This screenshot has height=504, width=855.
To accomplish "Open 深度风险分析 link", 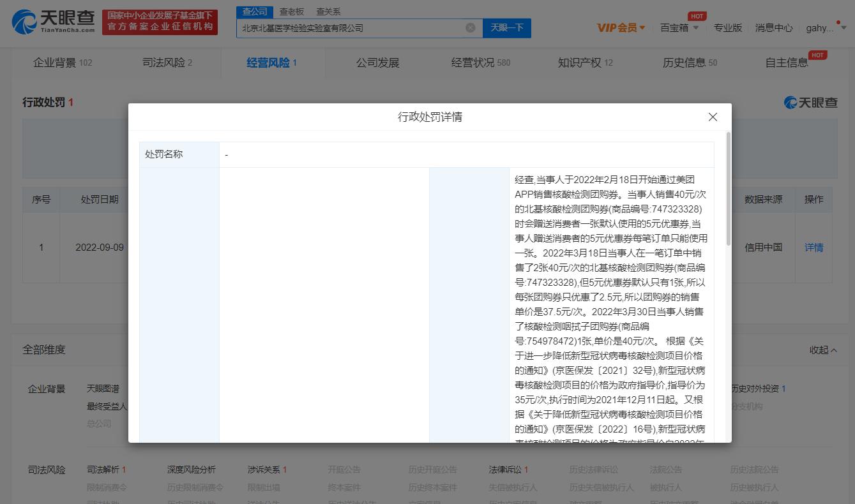I will [x=191, y=470].
